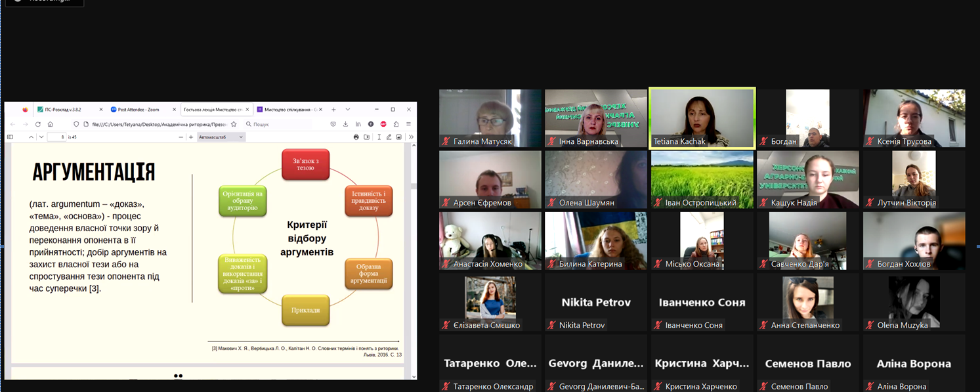Image resolution: width=980 pixels, height=392 pixels.
Task: Print the PDF document
Action: point(356,137)
